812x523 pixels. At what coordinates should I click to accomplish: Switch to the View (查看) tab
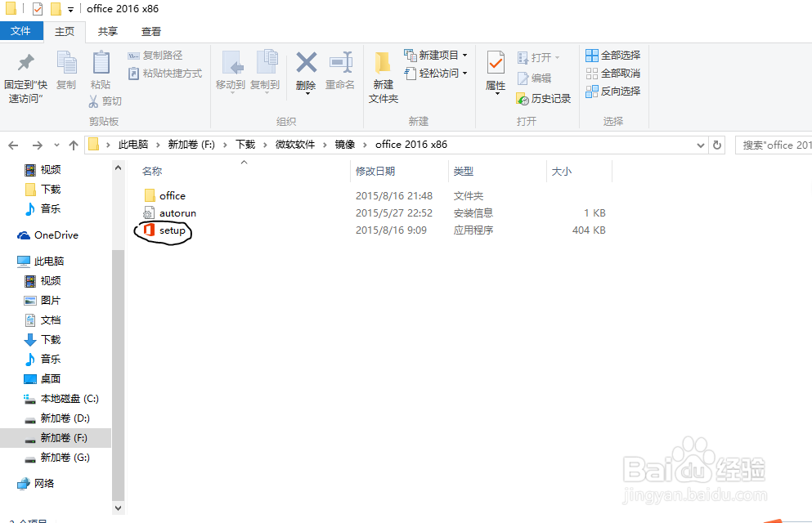pyautogui.click(x=151, y=32)
